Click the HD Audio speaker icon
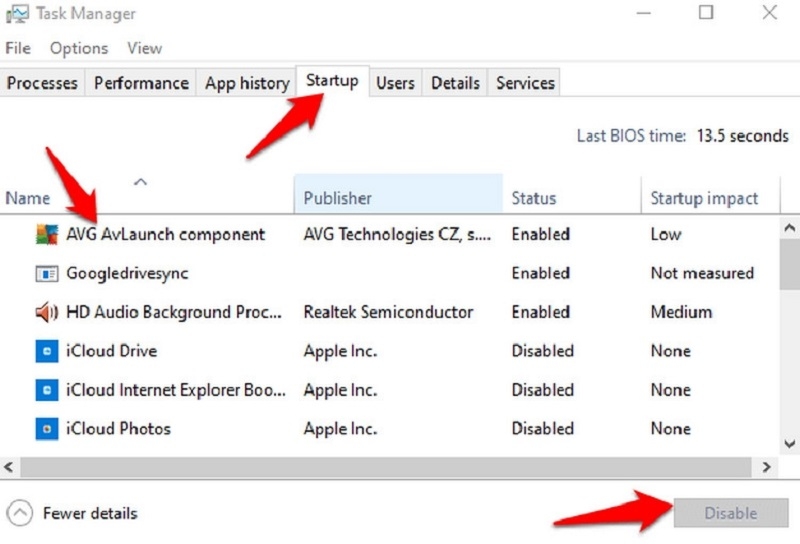 [46, 312]
